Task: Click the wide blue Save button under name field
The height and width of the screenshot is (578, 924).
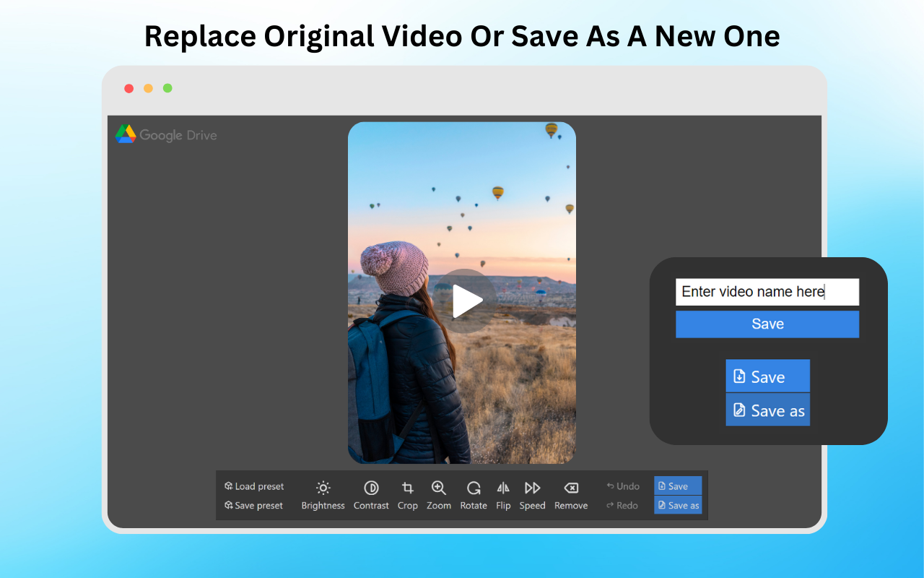Action: pos(767,324)
